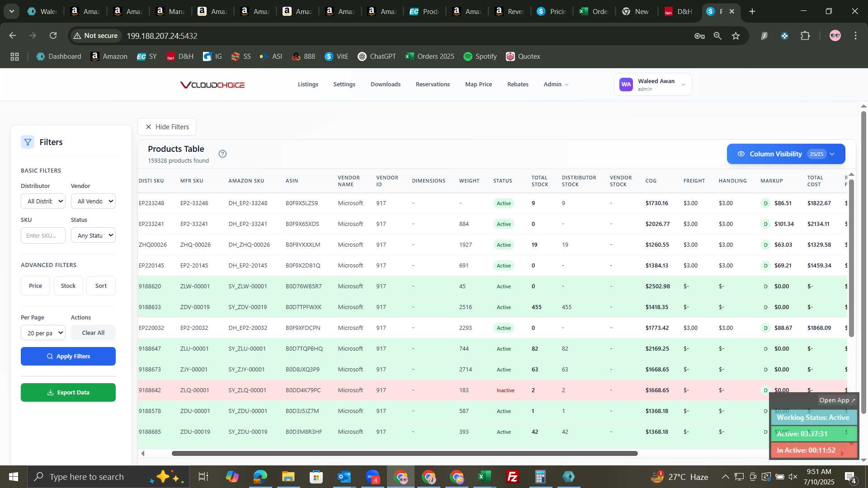Screen dimensions: 868x488
Task: Expand the Admin menu
Action: (556, 84)
